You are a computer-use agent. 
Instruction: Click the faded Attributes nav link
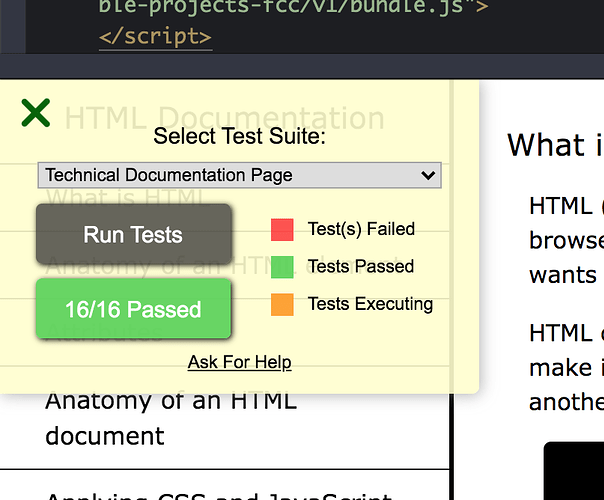click(103, 331)
